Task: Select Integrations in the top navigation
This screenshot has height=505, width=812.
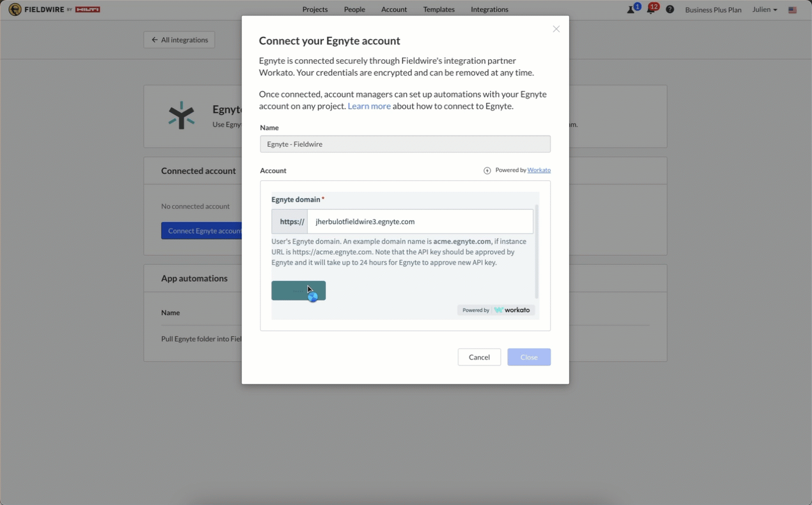Action: [x=489, y=9]
